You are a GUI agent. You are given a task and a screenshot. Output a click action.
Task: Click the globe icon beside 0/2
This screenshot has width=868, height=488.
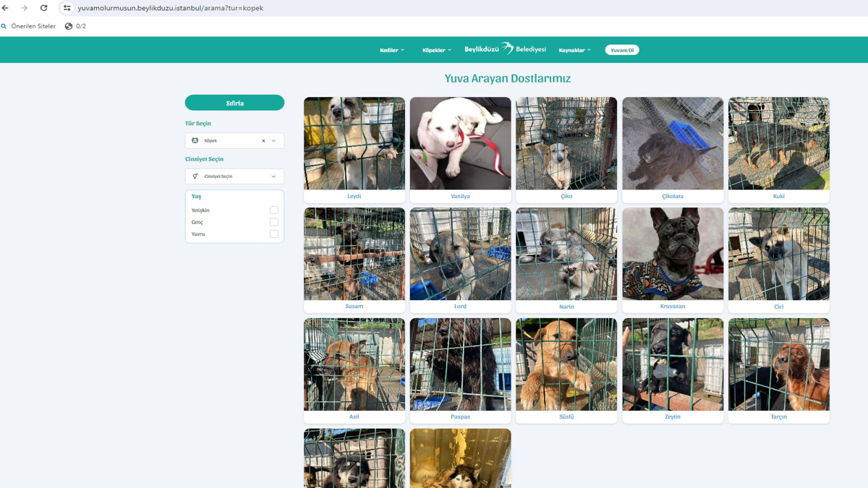pyautogui.click(x=69, y=26)
